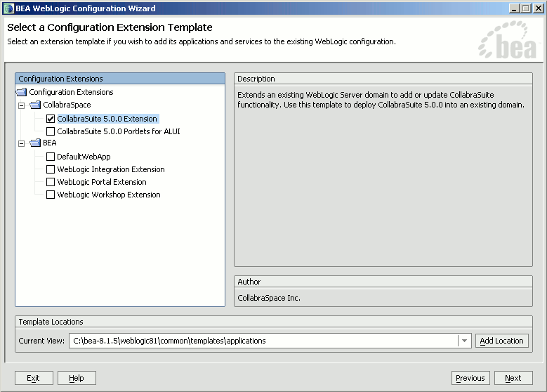547x392 pixels.
Task: Select WebLogic Integration Extension label
Action: tap(111, 169)
